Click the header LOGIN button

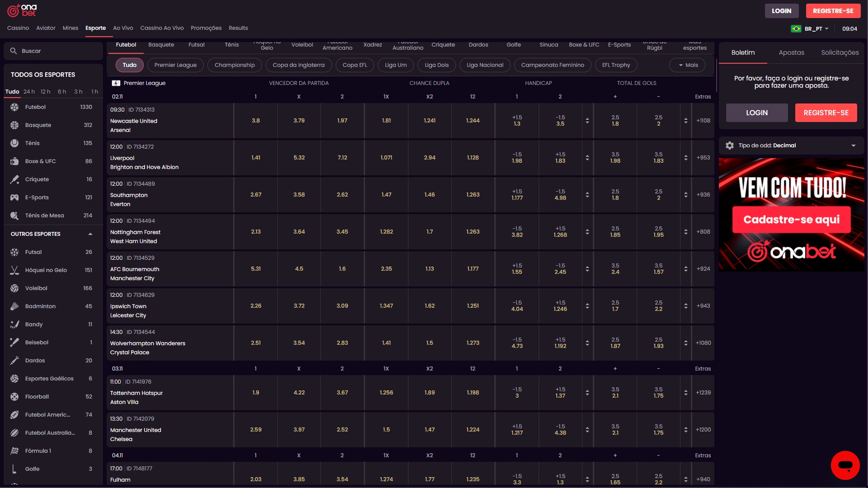pos(781,11)
